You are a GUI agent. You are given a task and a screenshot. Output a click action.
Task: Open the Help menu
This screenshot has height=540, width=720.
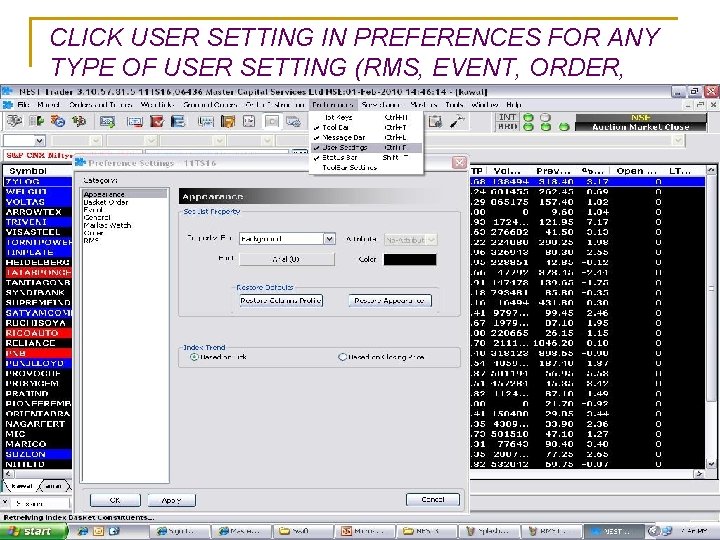pyautogui.click(x=514, y=105)
